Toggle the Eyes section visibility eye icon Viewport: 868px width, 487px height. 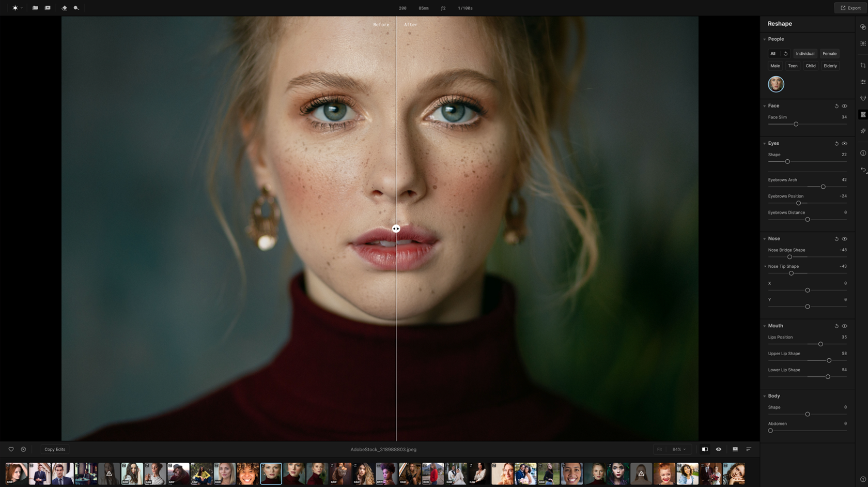[845, 143]
